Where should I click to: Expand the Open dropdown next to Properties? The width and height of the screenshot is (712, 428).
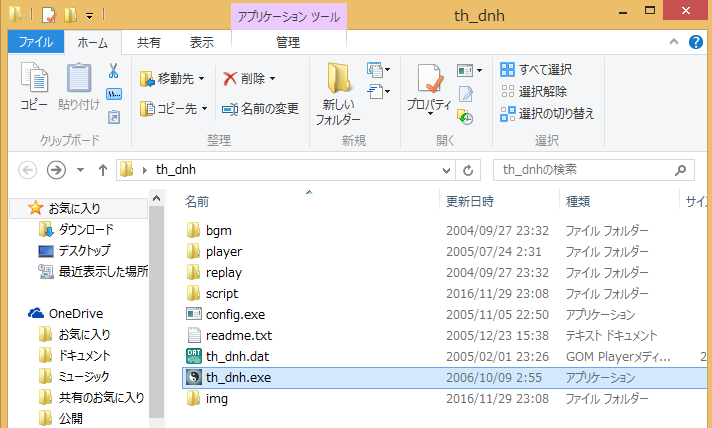(470, 70)
